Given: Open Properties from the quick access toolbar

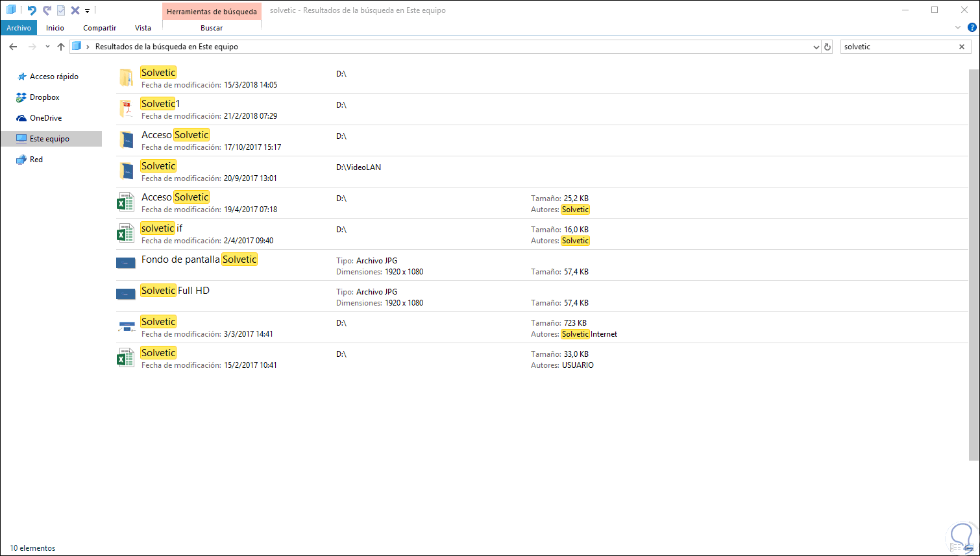Looking at the screenshot, I should (61, 10).
